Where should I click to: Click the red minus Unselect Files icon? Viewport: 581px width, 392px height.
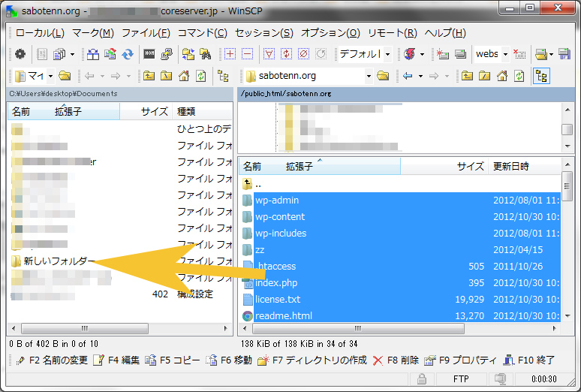(247, 54)
